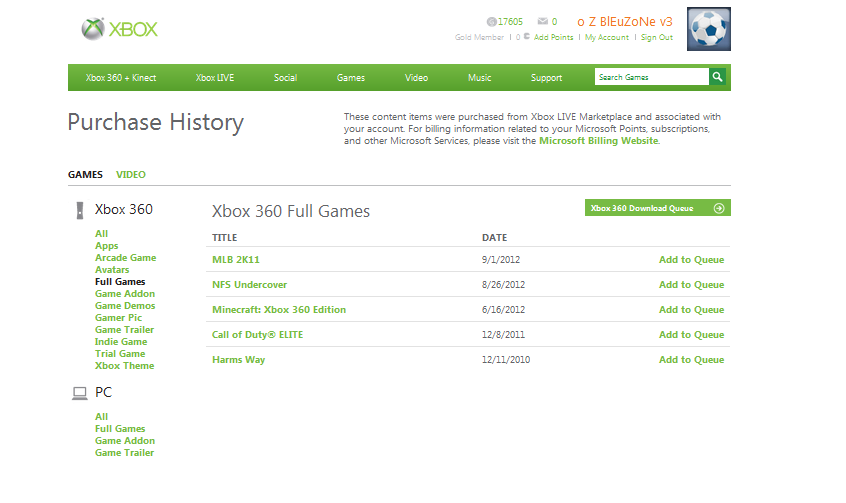Click the DATE column header
The image size is (846, 503).
[x=494, y=237]
